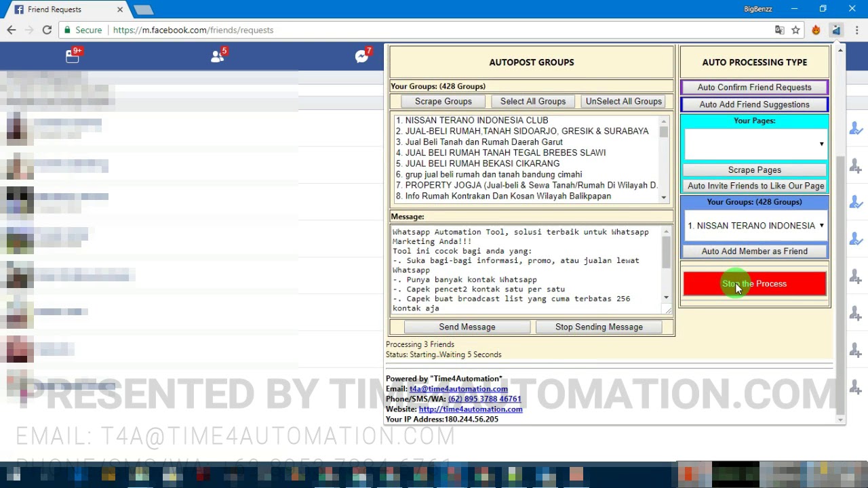Bookmark this page with star icon
Viewport: 868px width, 488px height.
(x=795, y=30)
